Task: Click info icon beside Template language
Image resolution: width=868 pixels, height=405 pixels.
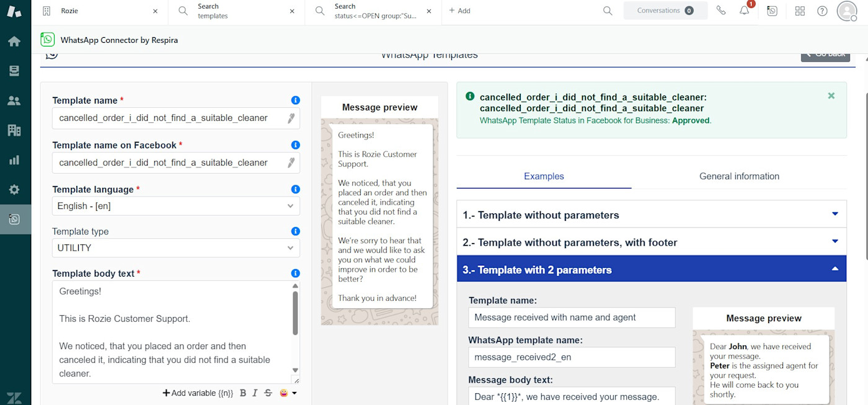Action: pyautogui.click(x=295, y=189)
